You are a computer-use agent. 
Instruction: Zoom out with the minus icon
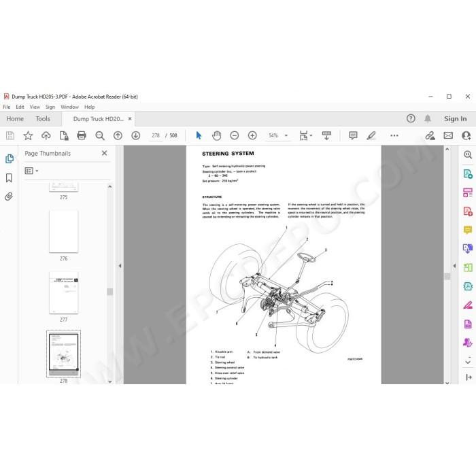point(235,135)
